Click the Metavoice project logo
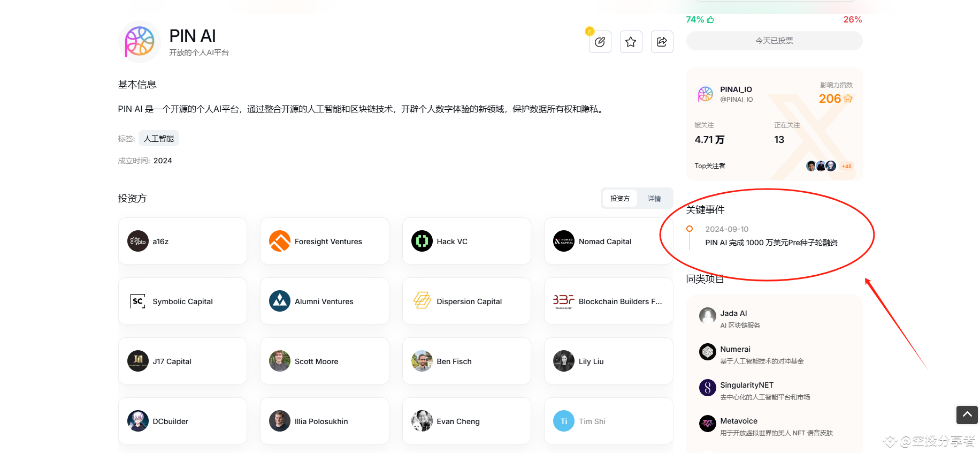Screen dimensions: 980x453 pyautogui.click(x=708, y=424)
